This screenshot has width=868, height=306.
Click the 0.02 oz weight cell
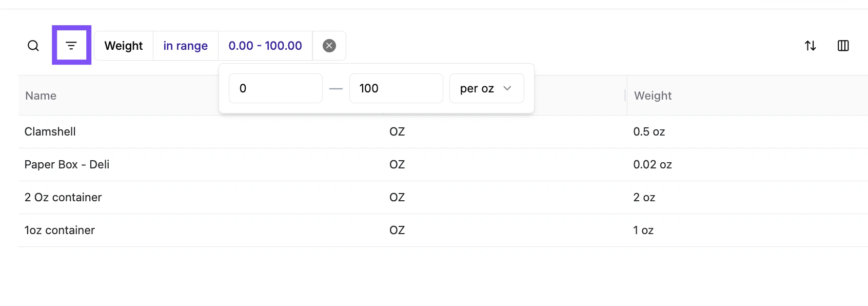tap(653, 164)
